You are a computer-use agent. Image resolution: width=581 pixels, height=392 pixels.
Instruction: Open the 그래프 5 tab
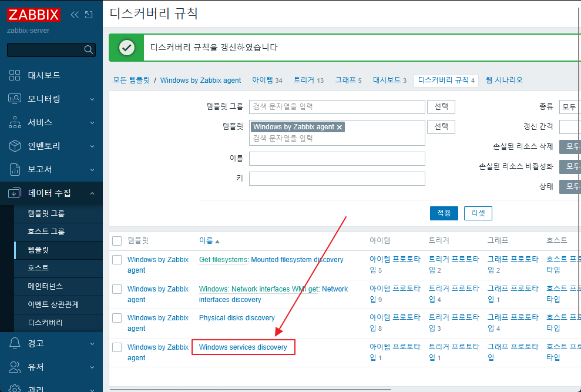click(x=348, y=80)
